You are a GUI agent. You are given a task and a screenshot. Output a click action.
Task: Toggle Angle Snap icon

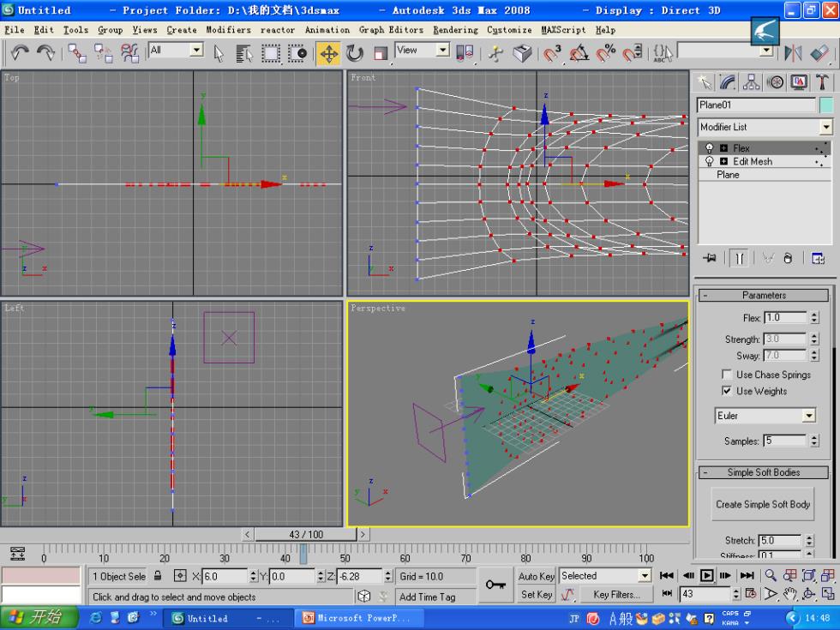pos(579,53)
